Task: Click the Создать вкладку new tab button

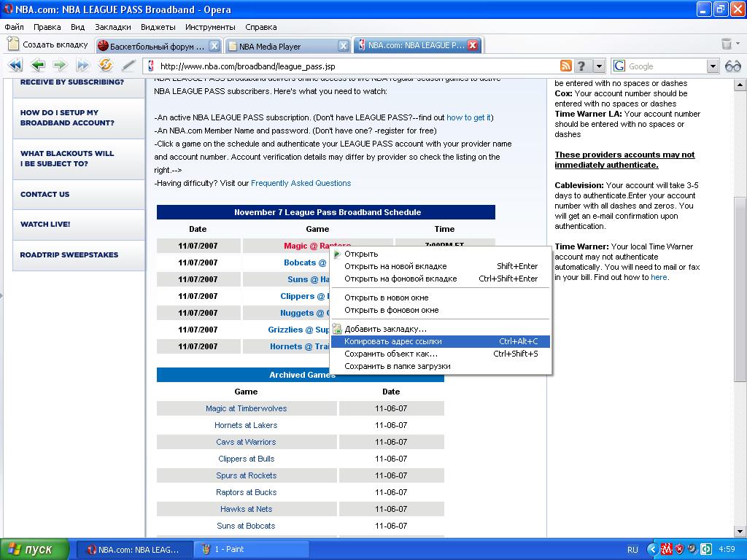Action: coord(48,44)
